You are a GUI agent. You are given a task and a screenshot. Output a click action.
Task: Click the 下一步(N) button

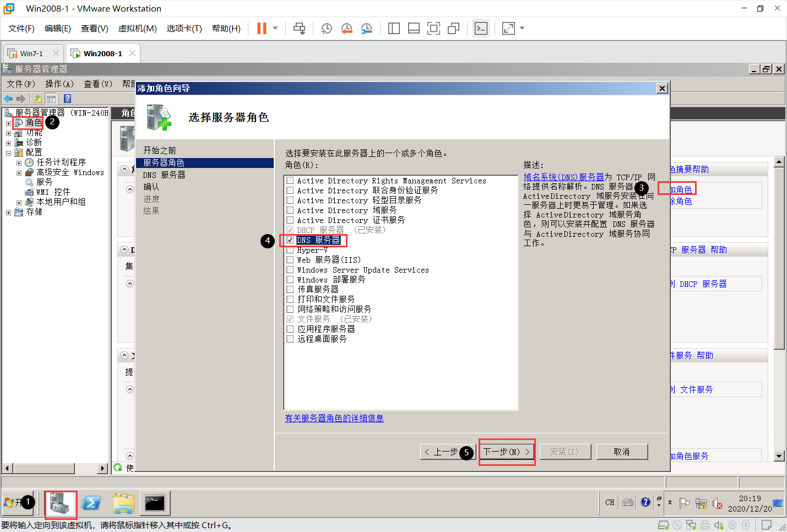(x=507, y=452)
